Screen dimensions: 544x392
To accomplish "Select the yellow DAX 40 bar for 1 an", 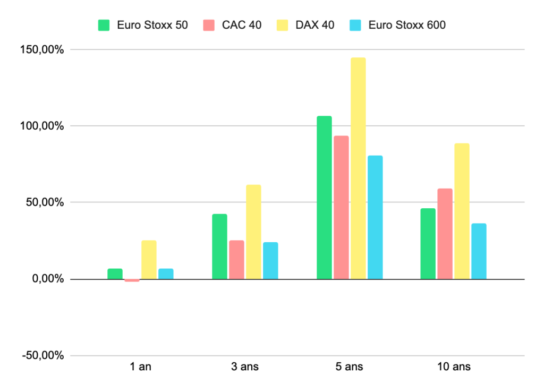I will pyautogui.click(x=149, y=260).
